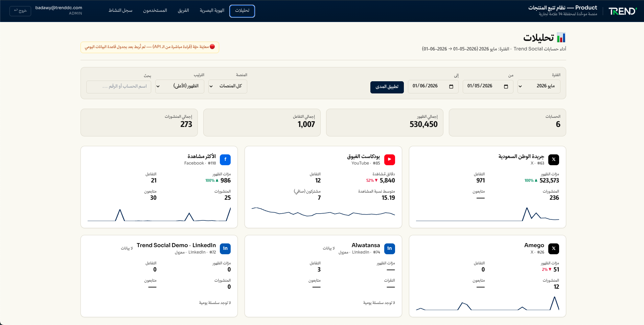Click the Amego account title
644x325 pixels.
pyautogui.click(x=534, y=245)
